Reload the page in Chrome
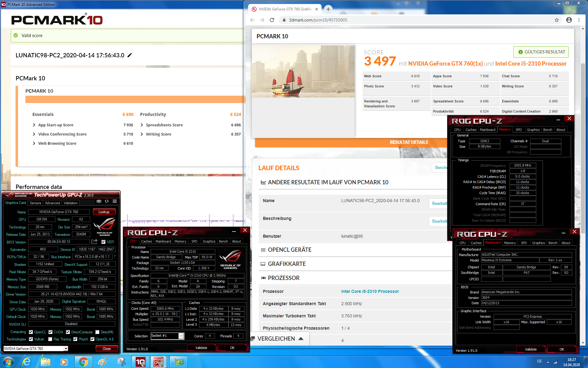588x368 pixels. point(272,20)
